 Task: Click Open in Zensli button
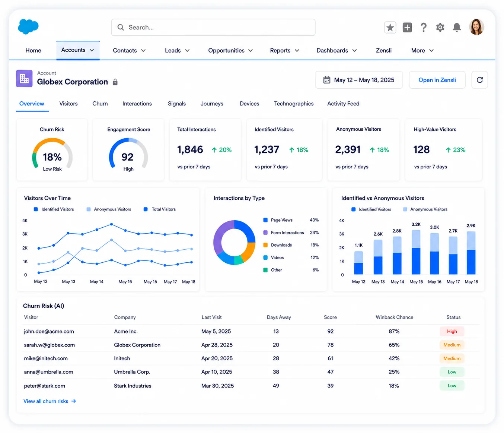pos(437,80)
